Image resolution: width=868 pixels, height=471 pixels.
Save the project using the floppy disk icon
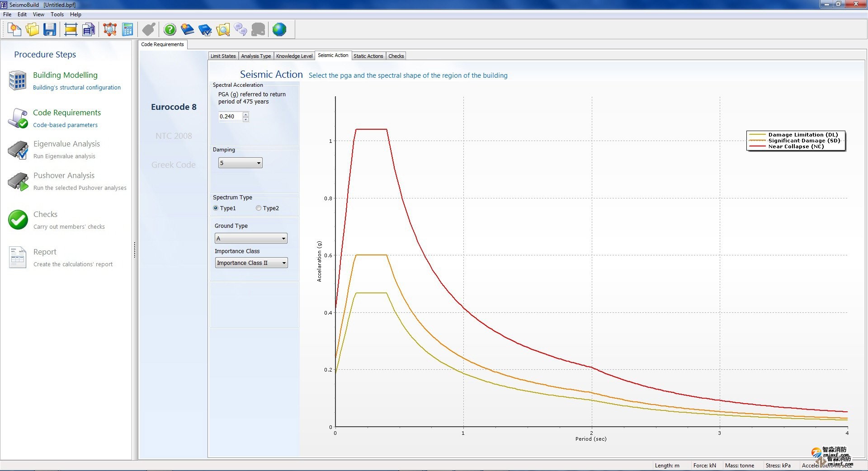click(50, 30)
